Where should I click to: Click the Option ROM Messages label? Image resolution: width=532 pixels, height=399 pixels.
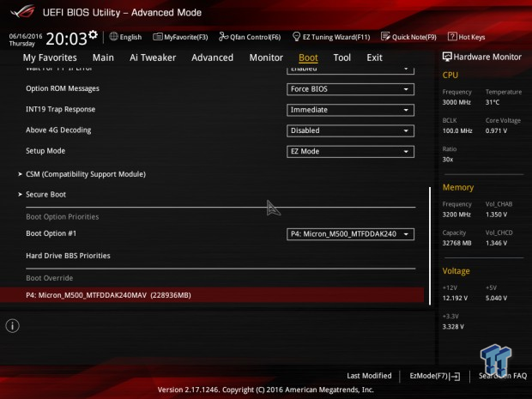(63, 88)
